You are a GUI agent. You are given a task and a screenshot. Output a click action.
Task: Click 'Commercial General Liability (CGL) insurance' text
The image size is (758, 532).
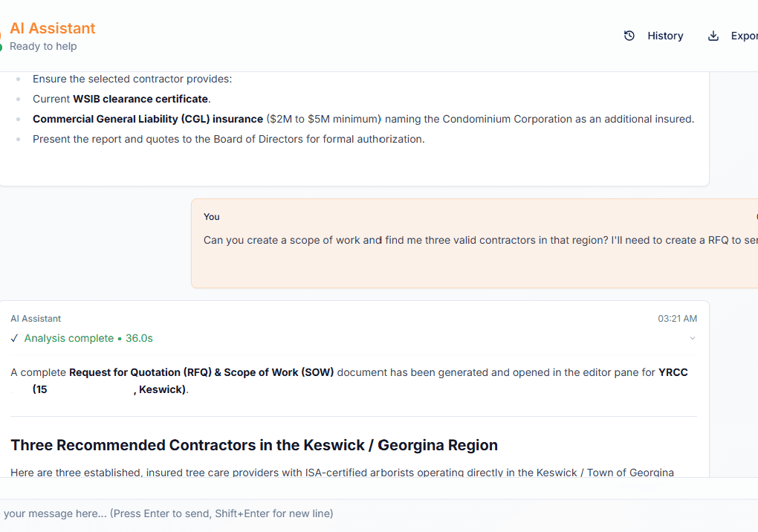148,119
